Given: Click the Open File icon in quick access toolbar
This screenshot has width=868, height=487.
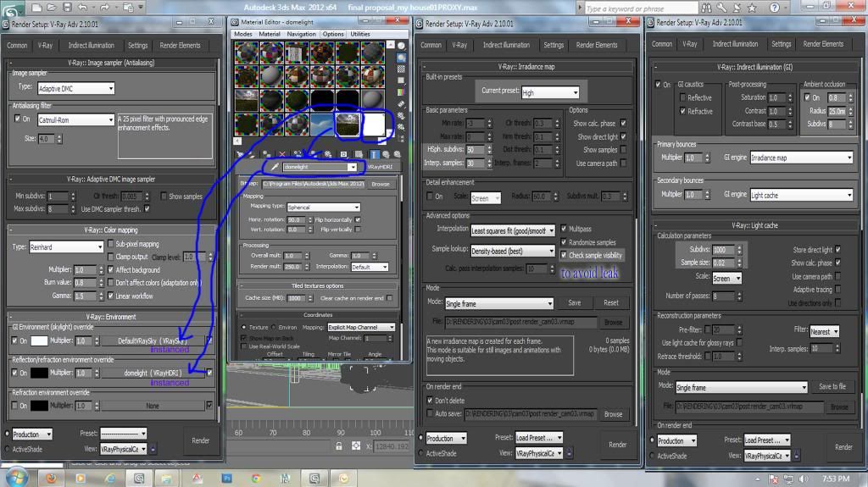Looking at the screenshot, I should pyautogui.click(x=51, y=7).
